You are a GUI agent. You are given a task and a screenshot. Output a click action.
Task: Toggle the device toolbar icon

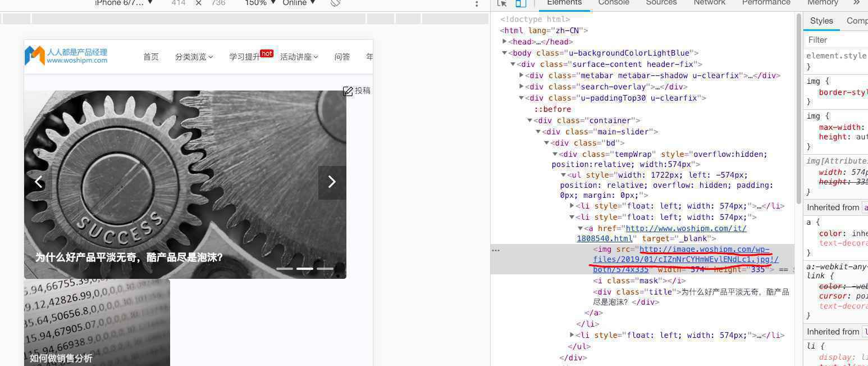point(521,3)
